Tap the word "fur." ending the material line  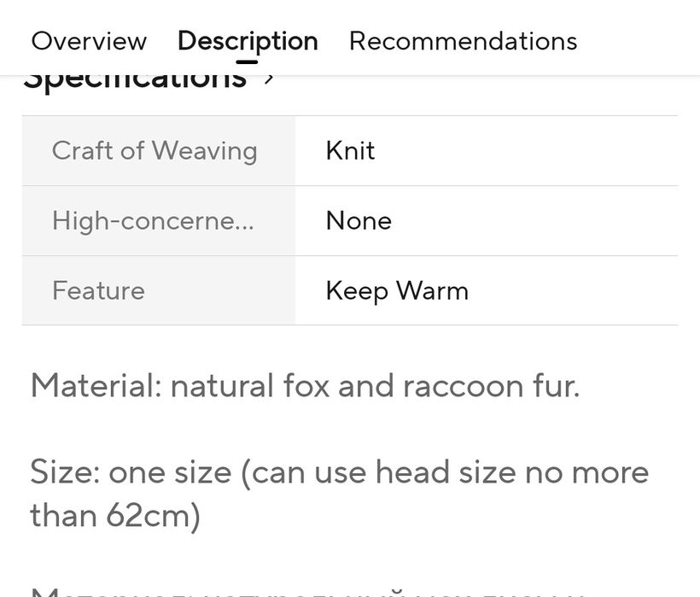(555, 386)
